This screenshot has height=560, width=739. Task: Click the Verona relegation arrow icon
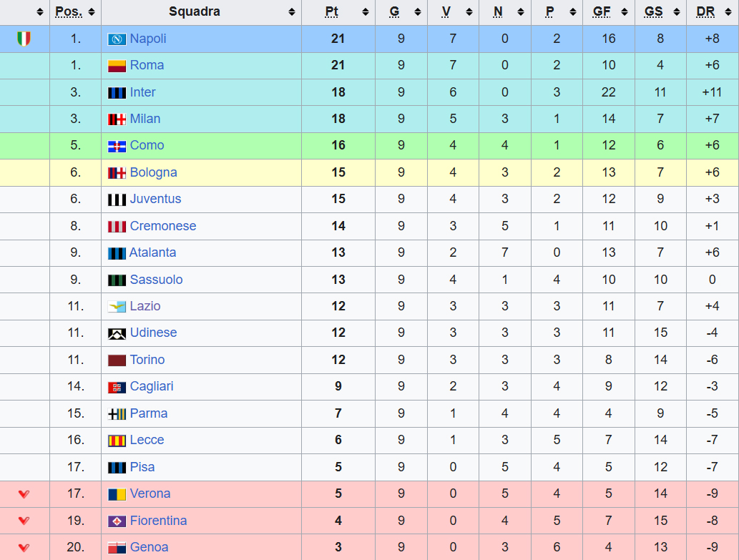pos(24,494)
